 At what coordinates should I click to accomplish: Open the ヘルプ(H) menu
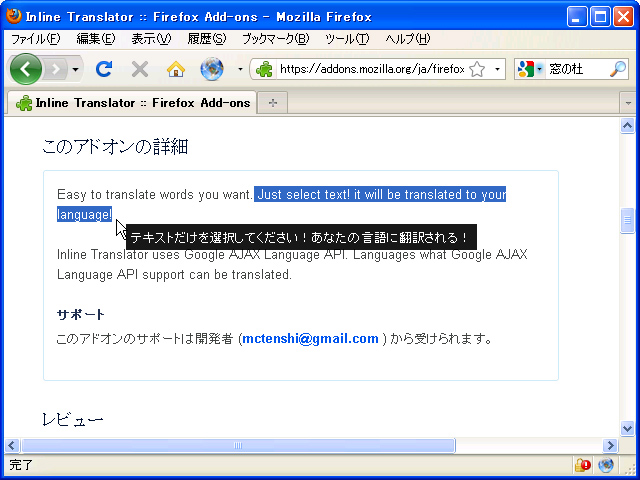coord(408,39)
